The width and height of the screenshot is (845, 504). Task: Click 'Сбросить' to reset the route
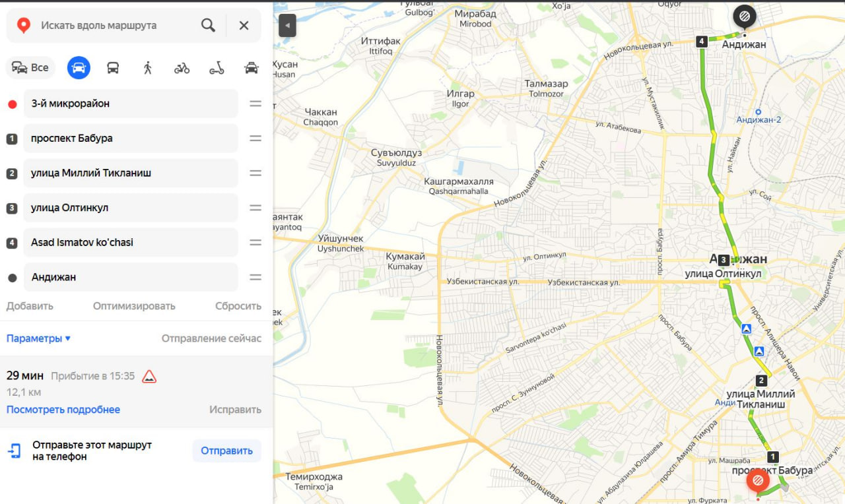coord(238,306)
